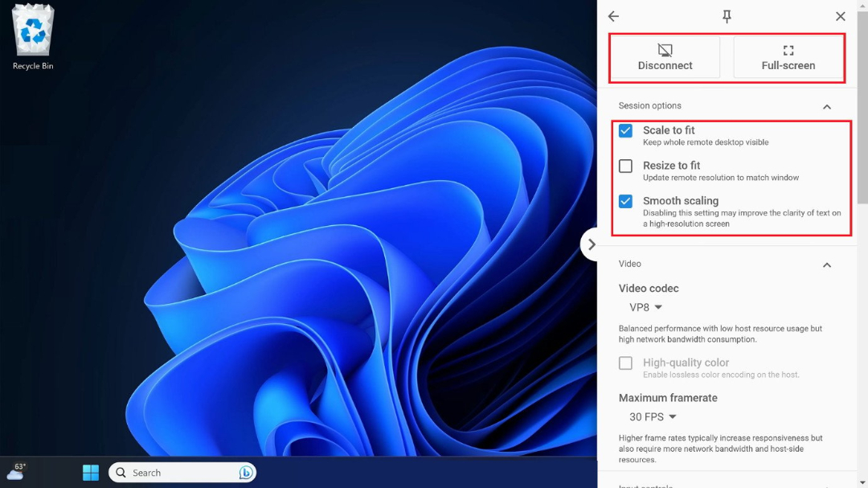868x488 pixels.
Task: Collapse the Video section
Action: (x=827, y=265)
